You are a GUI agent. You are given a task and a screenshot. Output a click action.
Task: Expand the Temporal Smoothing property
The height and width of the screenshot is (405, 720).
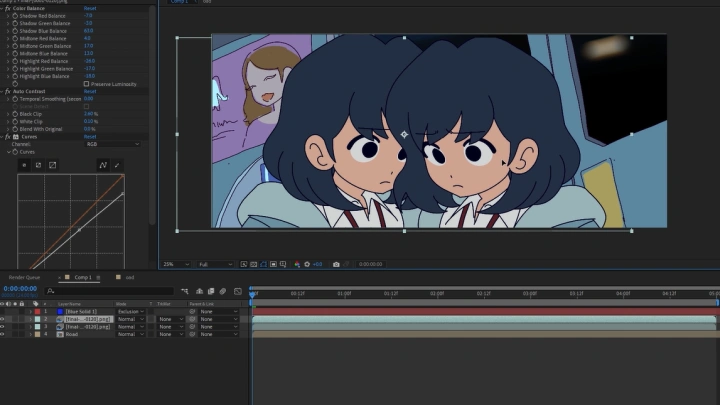8,99
